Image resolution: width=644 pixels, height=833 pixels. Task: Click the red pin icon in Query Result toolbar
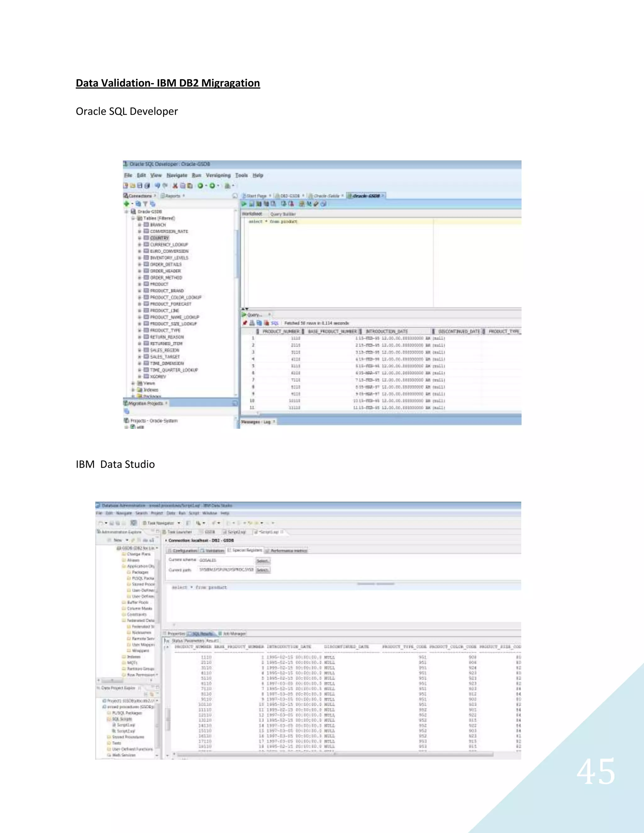[x=245, y=323]
